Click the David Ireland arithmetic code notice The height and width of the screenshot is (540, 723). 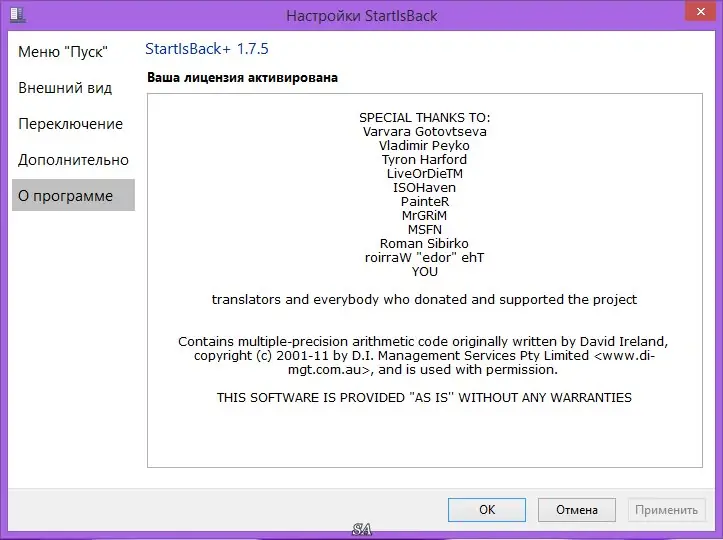pyautogui.click(x=423, y=356)
